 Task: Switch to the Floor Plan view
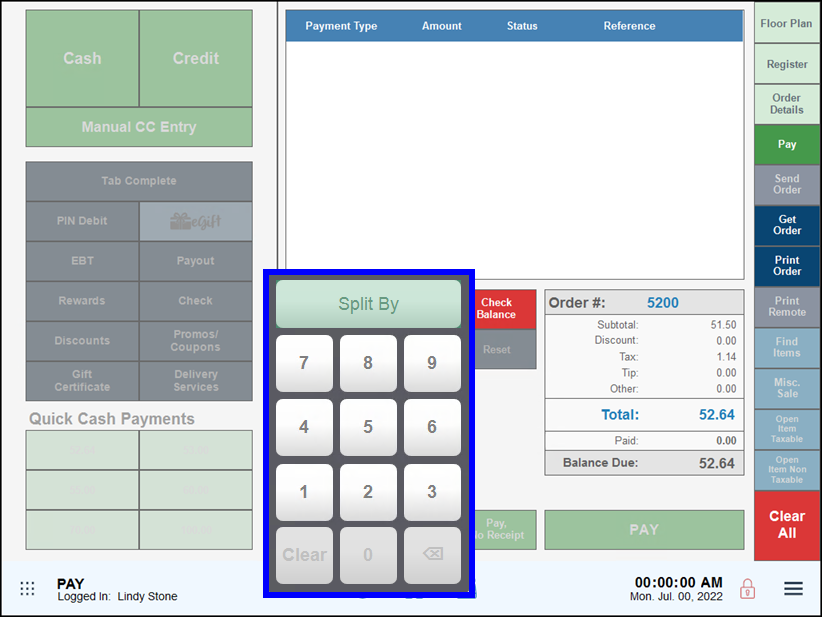click(786, 23)
